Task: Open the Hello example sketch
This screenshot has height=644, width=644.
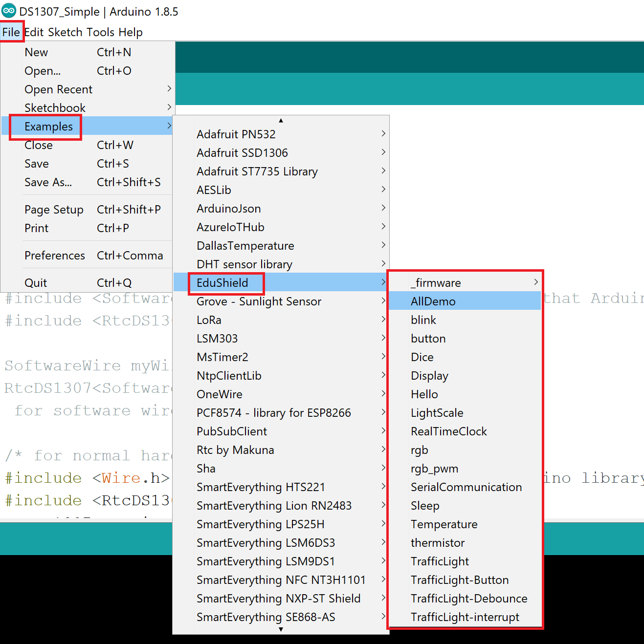Action: (x=465, y=394)
